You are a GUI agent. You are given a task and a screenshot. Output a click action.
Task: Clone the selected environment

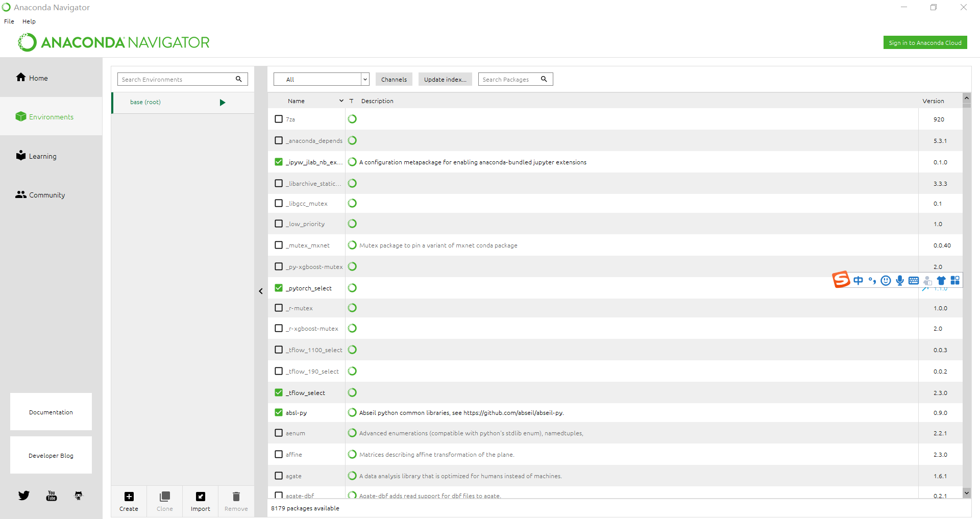[x=164, y=501]
